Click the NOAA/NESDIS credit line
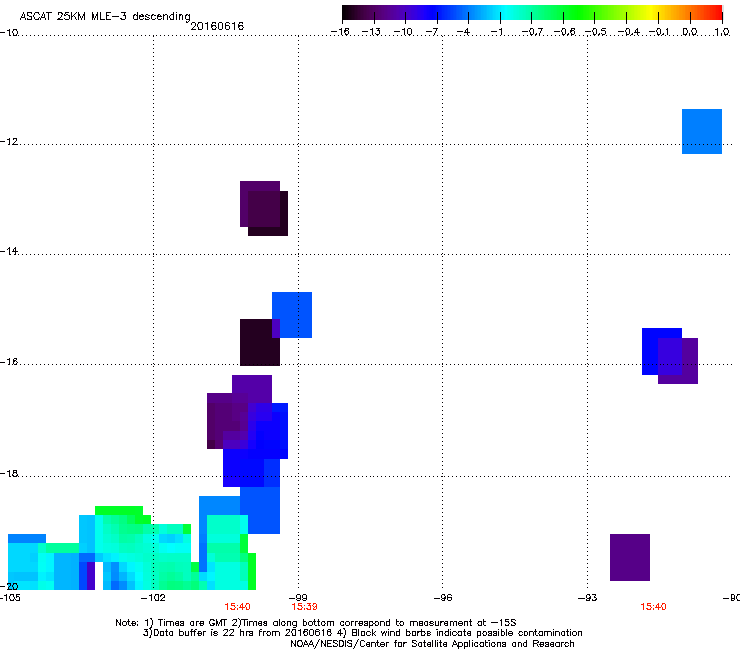Viewport: 740px width, 650px height. tap(432, 644)
